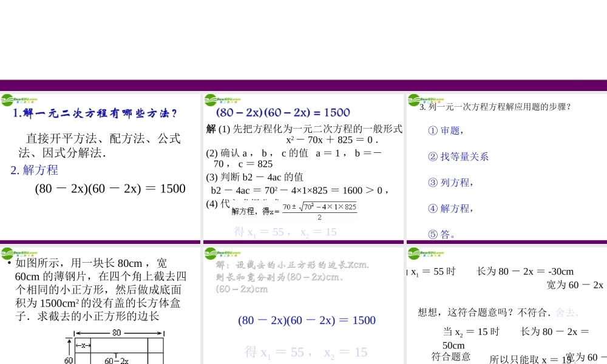Select title 3. 列一元一次方程方程解应用题的步骤?
Screen dimensions: 607x364
pyautogui.click(x=495, y=107)
